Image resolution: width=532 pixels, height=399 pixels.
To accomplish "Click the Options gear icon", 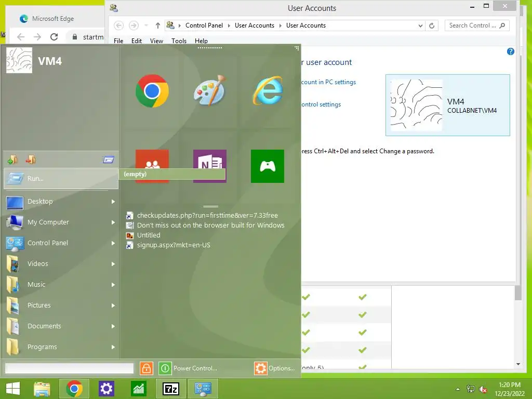I will 261,368.
